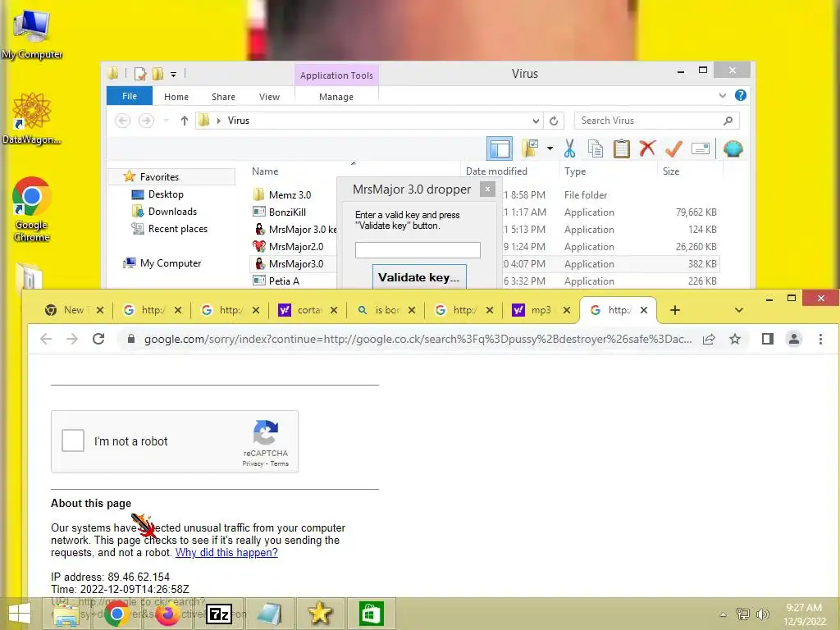The image size is (840, 630).
Task: Click the orange checkmark icon in Explorer toolbar
Action: (x=673, y=148)
